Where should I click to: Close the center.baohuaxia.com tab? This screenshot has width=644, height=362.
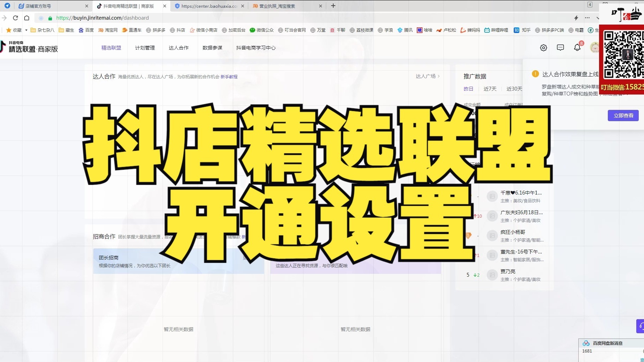[x=243, y=6]
